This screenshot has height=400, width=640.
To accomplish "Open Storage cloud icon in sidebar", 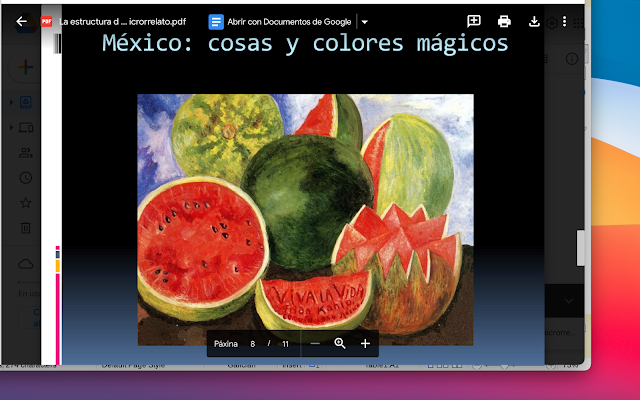I will click(25, 264).
